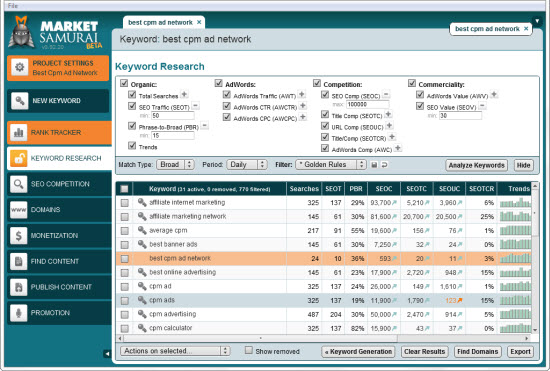Collapse the left sidebar arrow

tap(107, 354)
